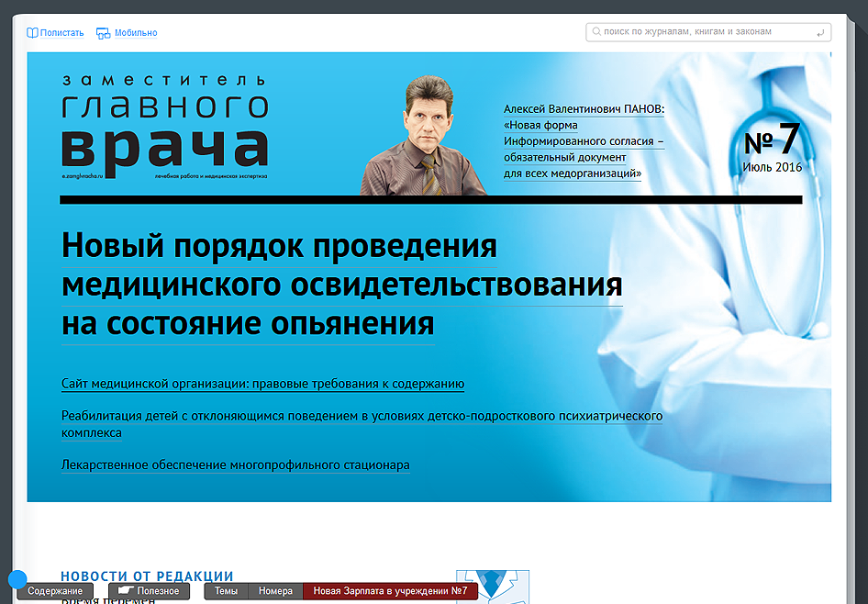Open article Лекарственное обеспечение многопрофильного стационара
Viewport: 868px width, 604px height.
tap(235, 464)
